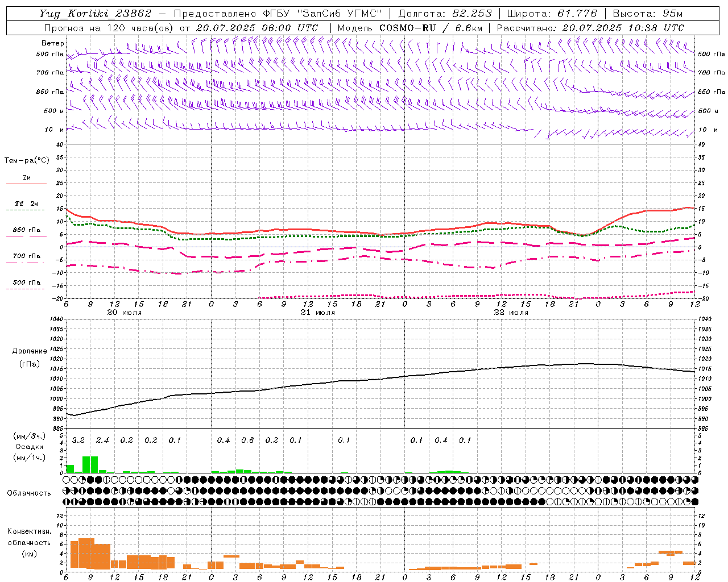Click the 3.2 precipitation value

tap(78, 440)
